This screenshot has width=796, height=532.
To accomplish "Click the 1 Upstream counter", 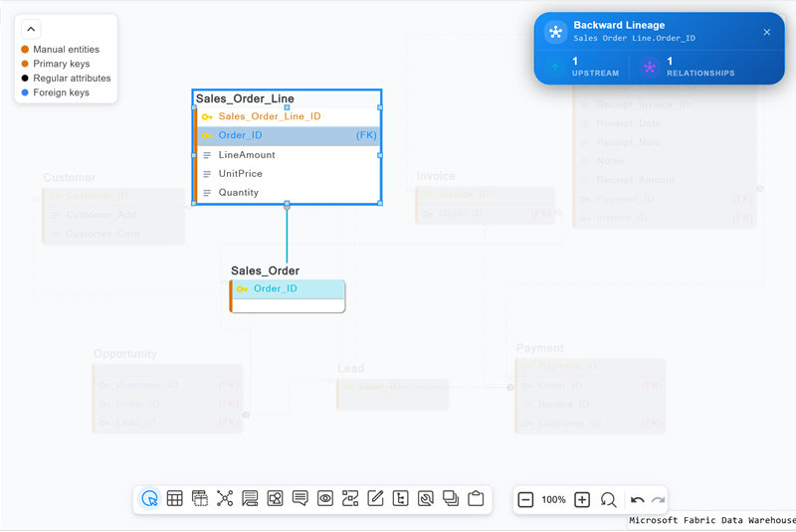I will click(595, 67).
